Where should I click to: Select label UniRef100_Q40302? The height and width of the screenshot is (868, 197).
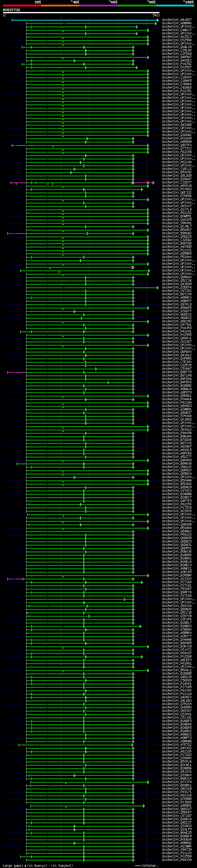tap(177, 748)
